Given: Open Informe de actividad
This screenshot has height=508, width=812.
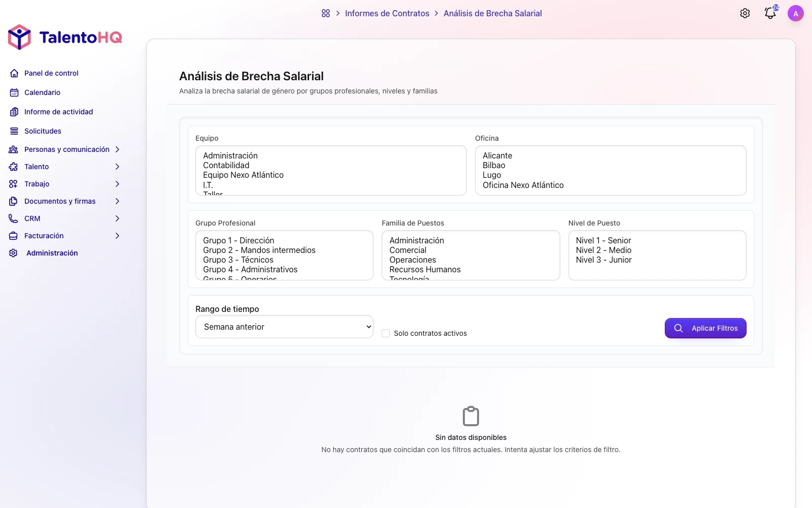Looking at the screenshot, I should pyautogui.click(x=58, y=112).
